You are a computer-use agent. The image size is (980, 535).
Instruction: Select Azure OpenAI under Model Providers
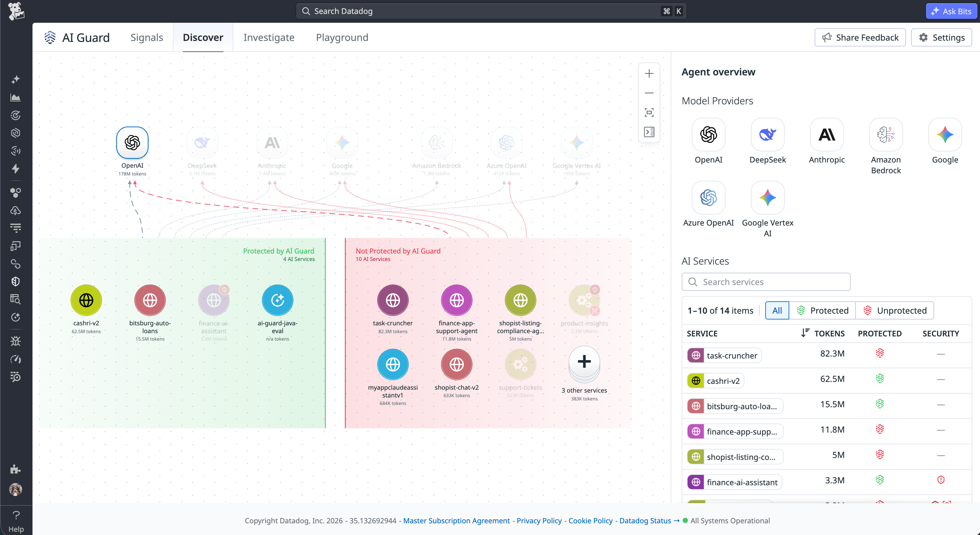(708, 198)
